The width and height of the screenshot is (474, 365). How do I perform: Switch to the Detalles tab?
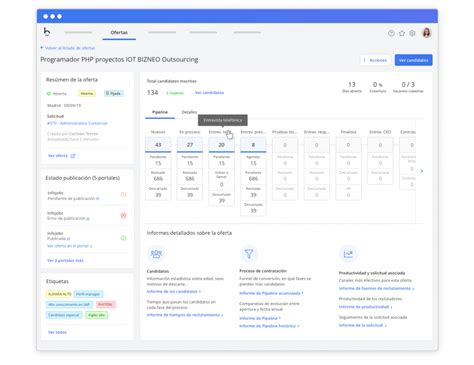(x=189, y=112)
